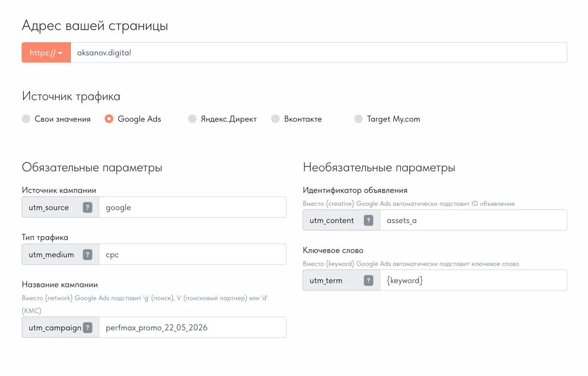The height and width of the screenshot is (376, 588).
Task: Click the utm_content label box
Action: [x=341, y=220]
